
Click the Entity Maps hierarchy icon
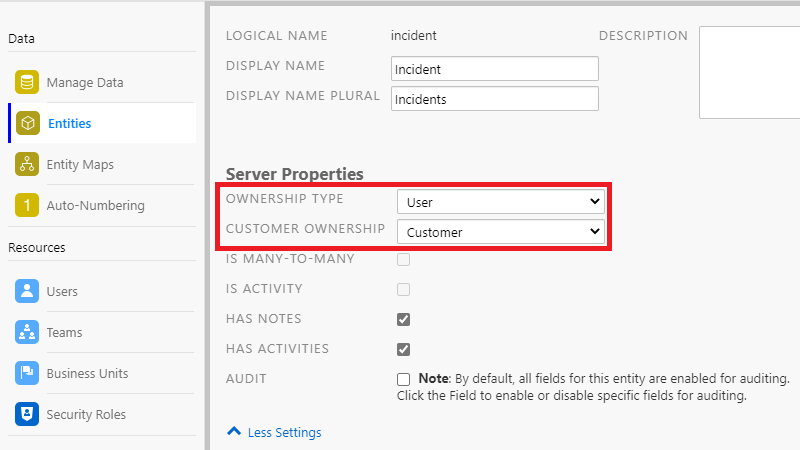point(27,164)
